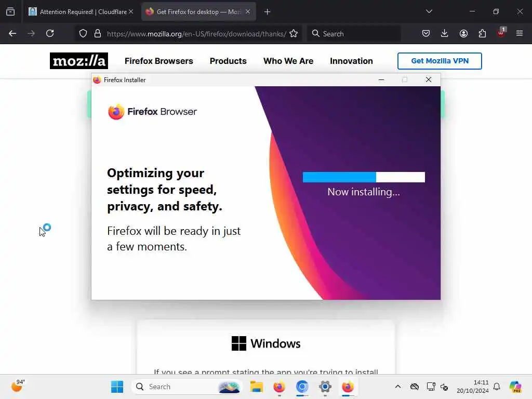Open the Save to Pocket icon
The image size is (532, 399).
(426, 34)
